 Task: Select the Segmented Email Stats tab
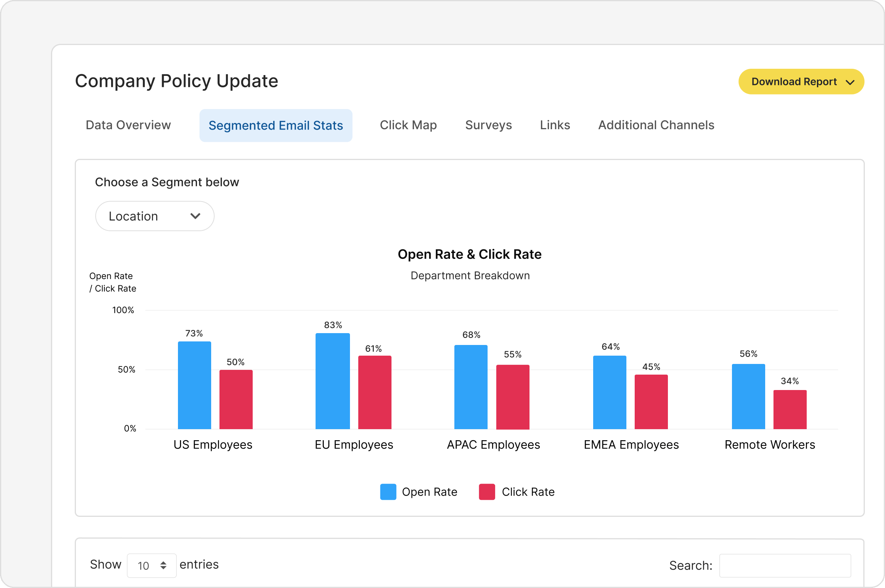pos(276,126)
